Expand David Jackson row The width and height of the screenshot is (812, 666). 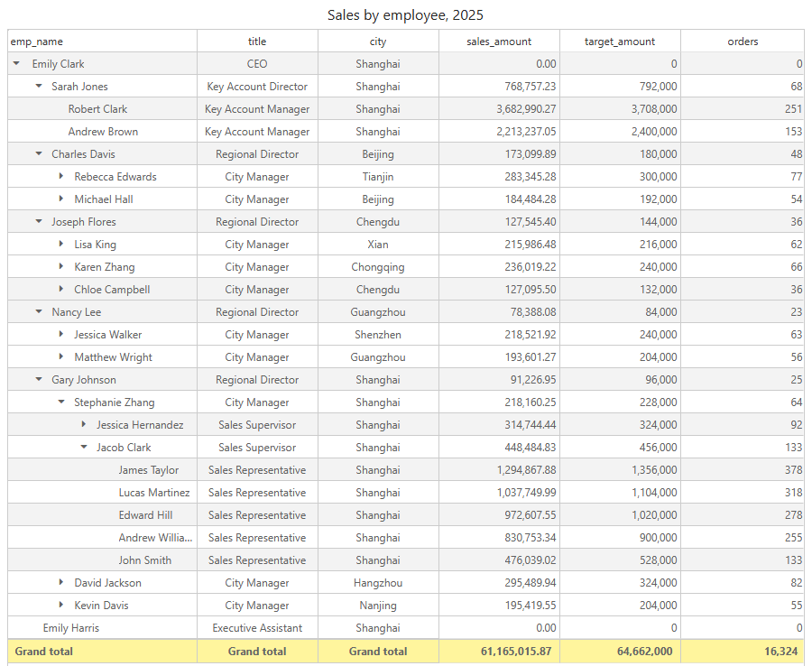[x=61, y=582]
